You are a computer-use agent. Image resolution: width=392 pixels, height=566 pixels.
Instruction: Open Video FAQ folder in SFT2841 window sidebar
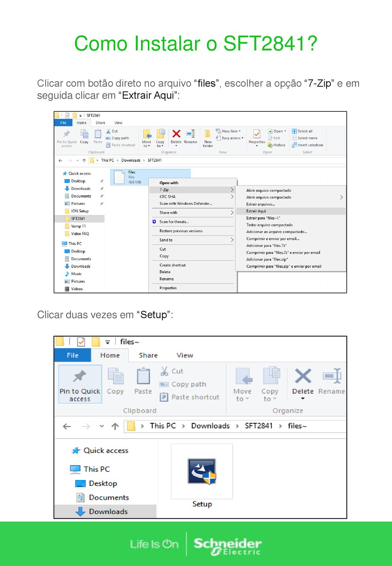80,233
